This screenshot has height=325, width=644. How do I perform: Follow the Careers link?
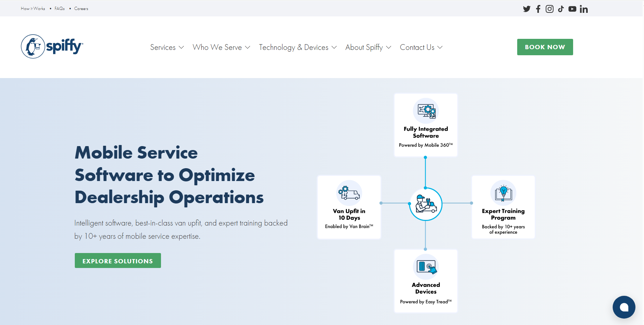81,9
